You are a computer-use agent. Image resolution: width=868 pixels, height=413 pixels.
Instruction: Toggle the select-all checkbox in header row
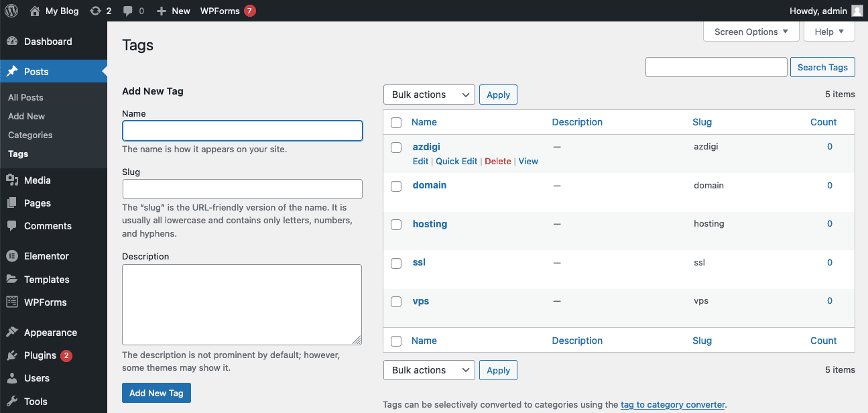[x=396, y=123]
